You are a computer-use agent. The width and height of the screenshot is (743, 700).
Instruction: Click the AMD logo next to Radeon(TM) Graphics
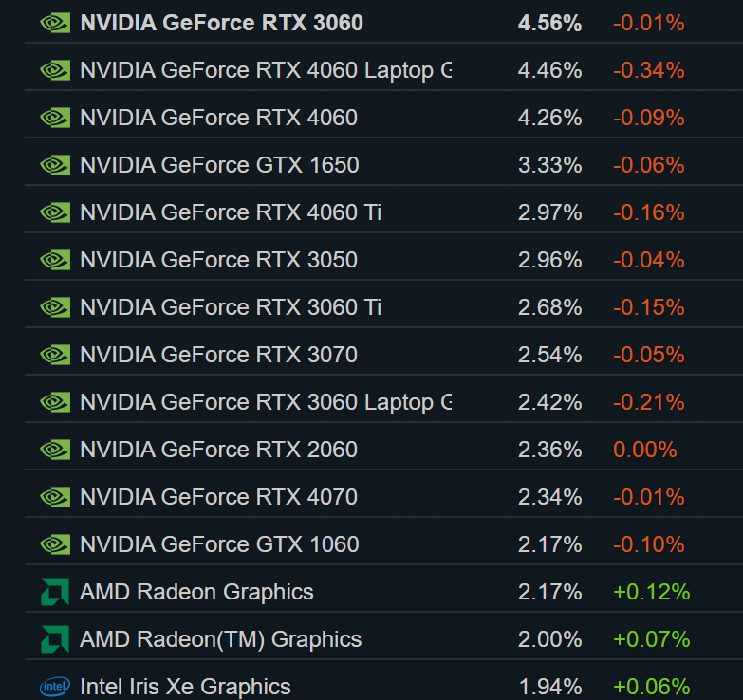[54, 639]
